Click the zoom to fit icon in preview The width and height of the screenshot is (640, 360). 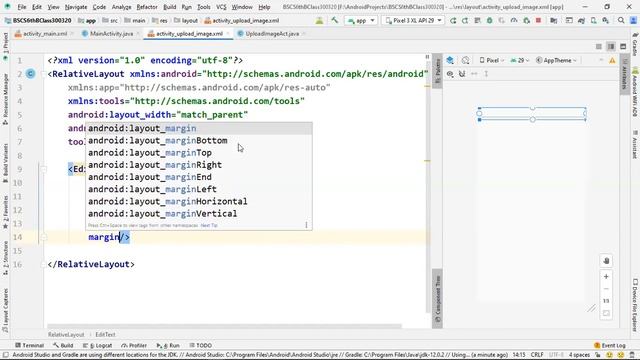coord(606,313)
